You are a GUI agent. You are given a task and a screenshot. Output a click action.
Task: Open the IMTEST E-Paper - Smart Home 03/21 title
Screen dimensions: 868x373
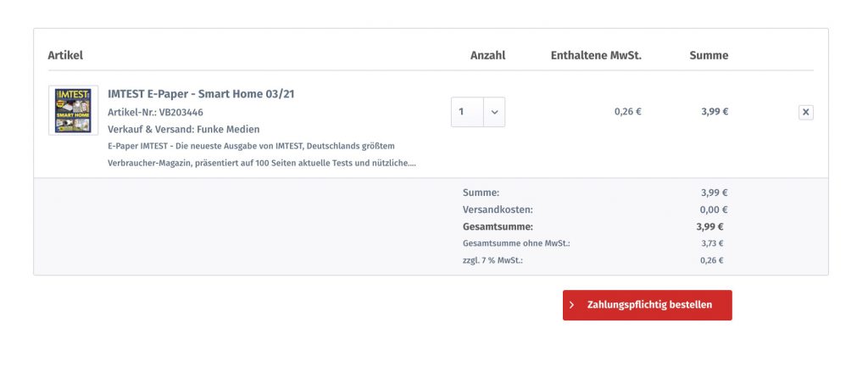click(201, 94)
